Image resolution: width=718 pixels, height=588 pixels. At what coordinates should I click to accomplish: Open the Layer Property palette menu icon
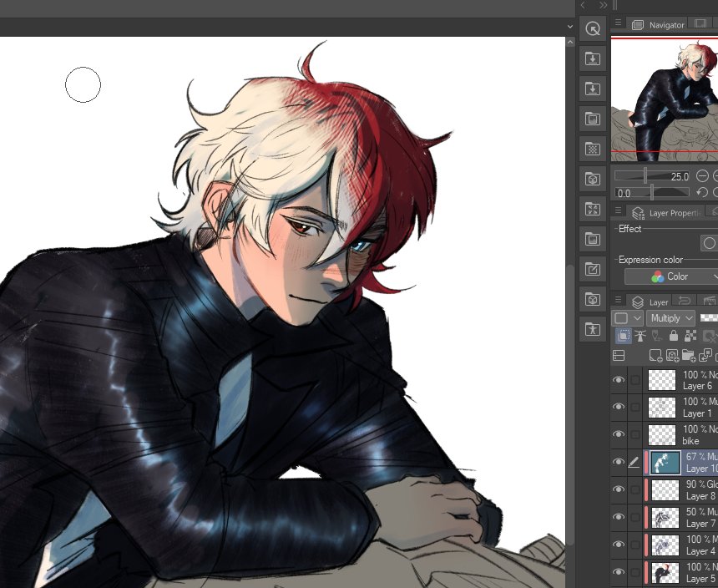point(618,210)
